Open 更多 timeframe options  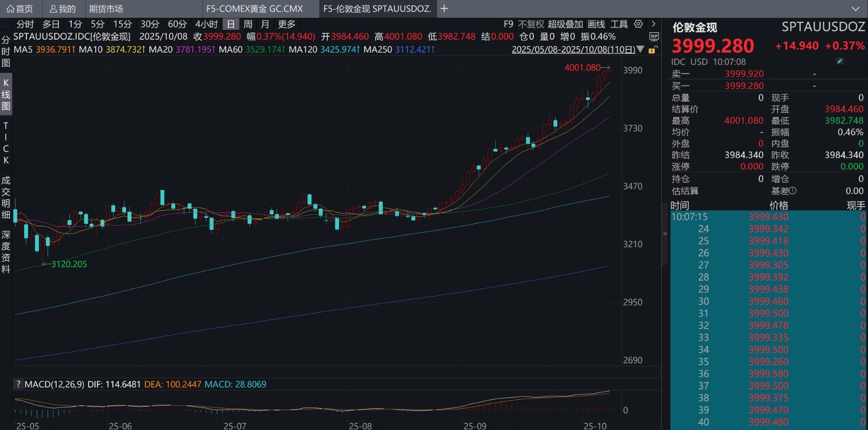286,24
